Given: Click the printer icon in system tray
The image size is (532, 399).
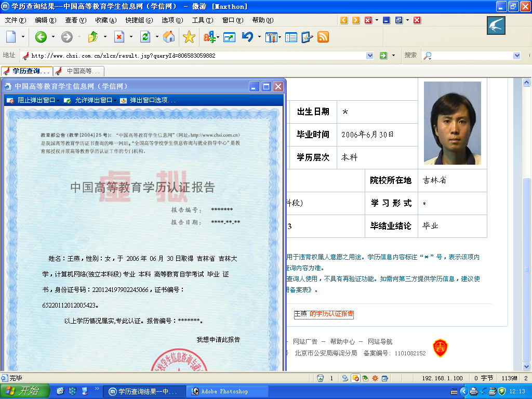Looking at the screenshot, I should 473,392.
